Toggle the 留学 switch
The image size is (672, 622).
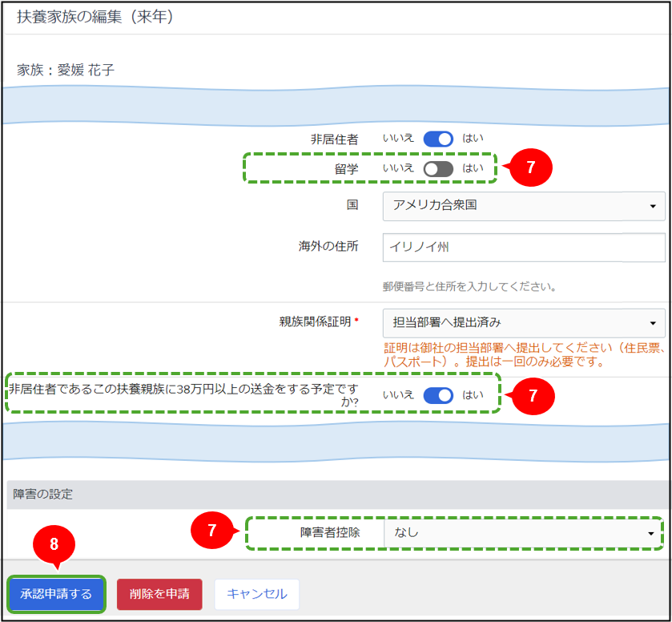[438, 168]
